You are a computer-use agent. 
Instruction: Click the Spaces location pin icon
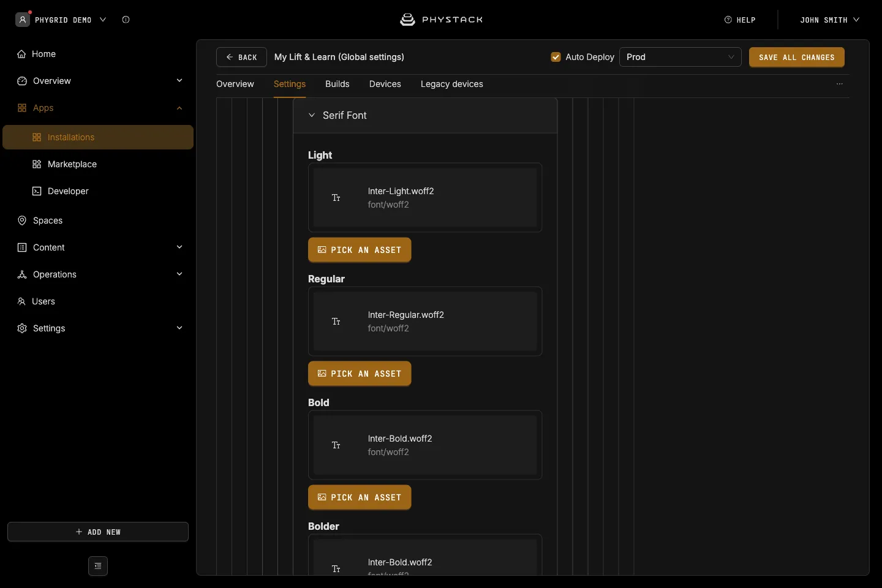tap(22, 221)
